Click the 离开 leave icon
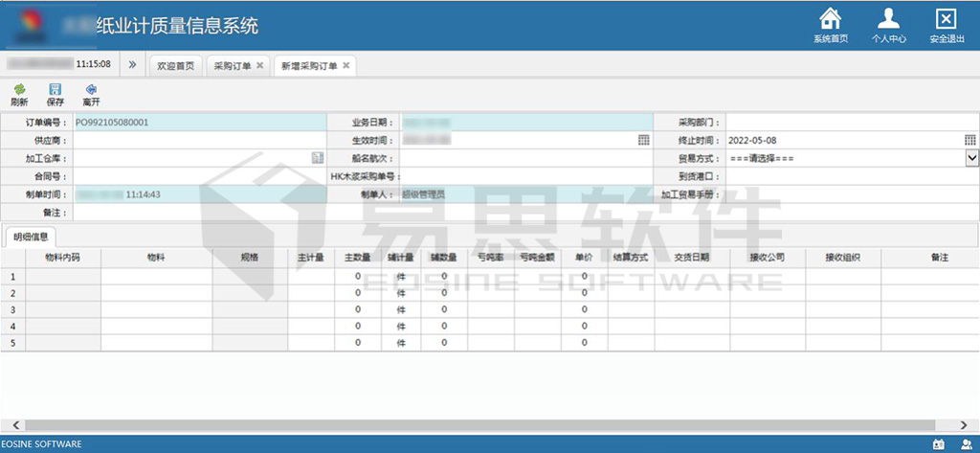Screen dimensions: 980x453 pos(91,89)
